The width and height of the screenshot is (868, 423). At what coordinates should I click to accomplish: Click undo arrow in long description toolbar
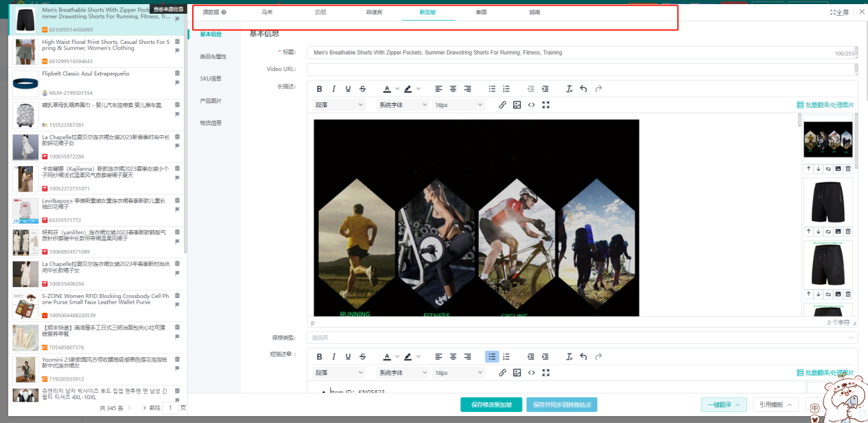point(583,89)
